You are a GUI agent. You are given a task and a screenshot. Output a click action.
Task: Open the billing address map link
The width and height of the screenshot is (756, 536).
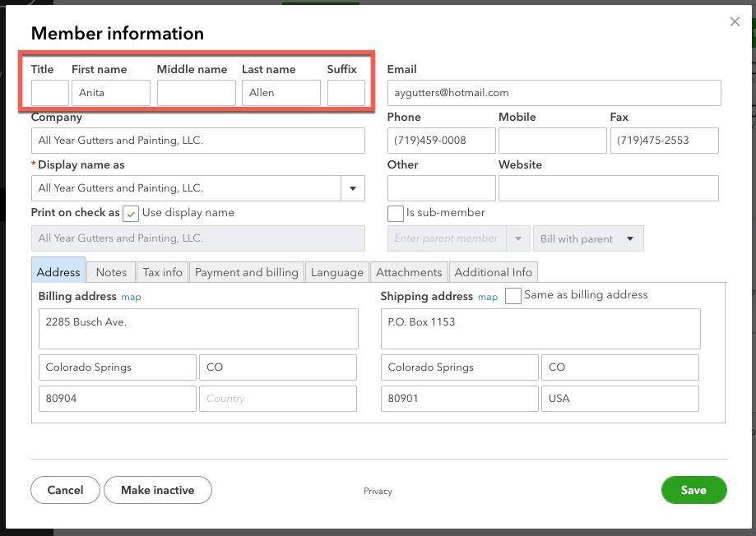coord(131,297)
